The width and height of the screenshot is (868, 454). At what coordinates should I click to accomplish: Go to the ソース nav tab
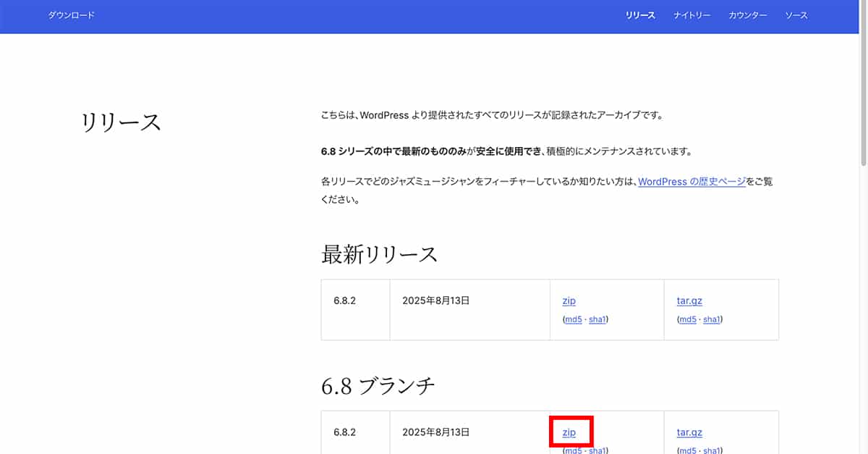coord(796,15)
